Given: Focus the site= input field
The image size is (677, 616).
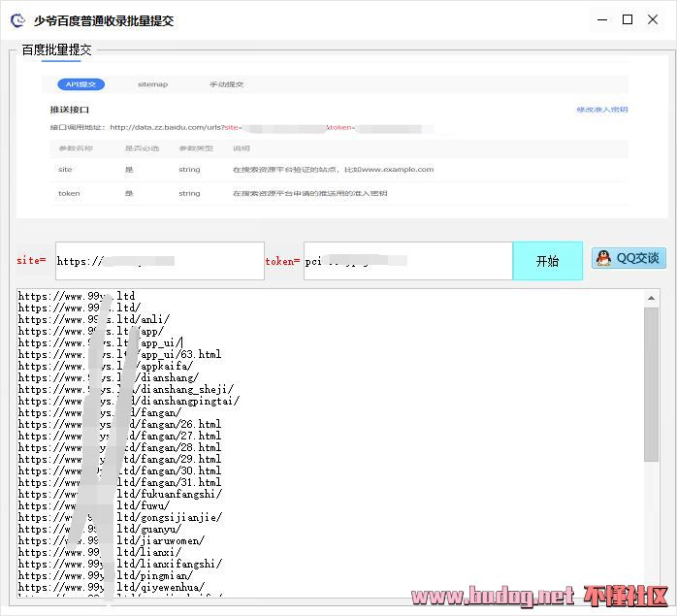Looking at the screenshot, I should click(160, 261).
